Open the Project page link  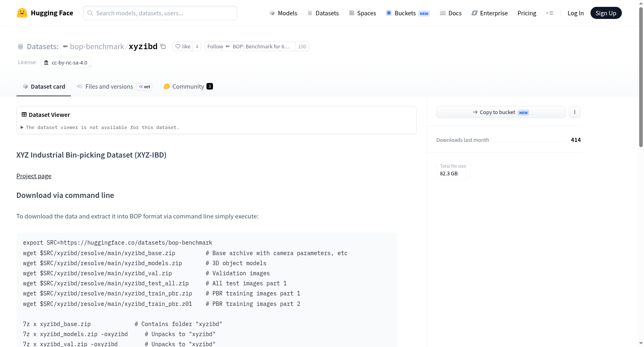coord(34,176)
